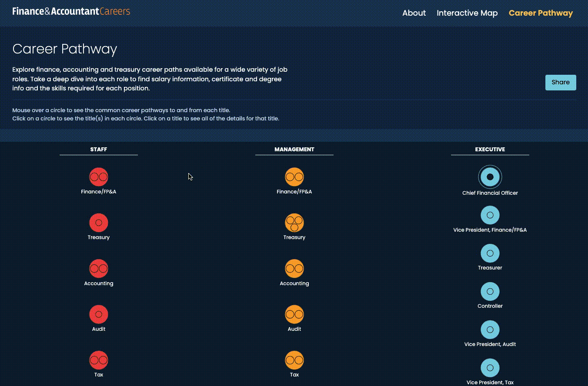Open the Management Finance/FP&A circle
This screenshot has width=588, height=386.
tap(294, 177)
